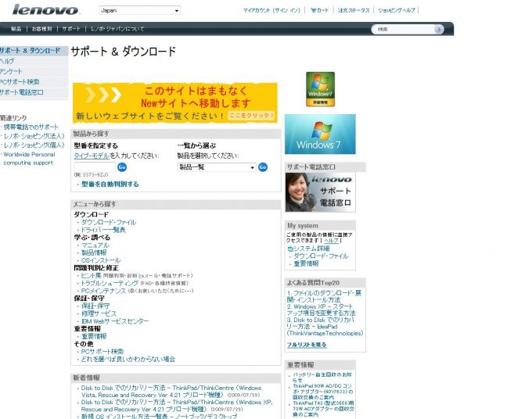Click the small Windows 7 badge icon
The image size is (532, 419).
tap(320, 89)
